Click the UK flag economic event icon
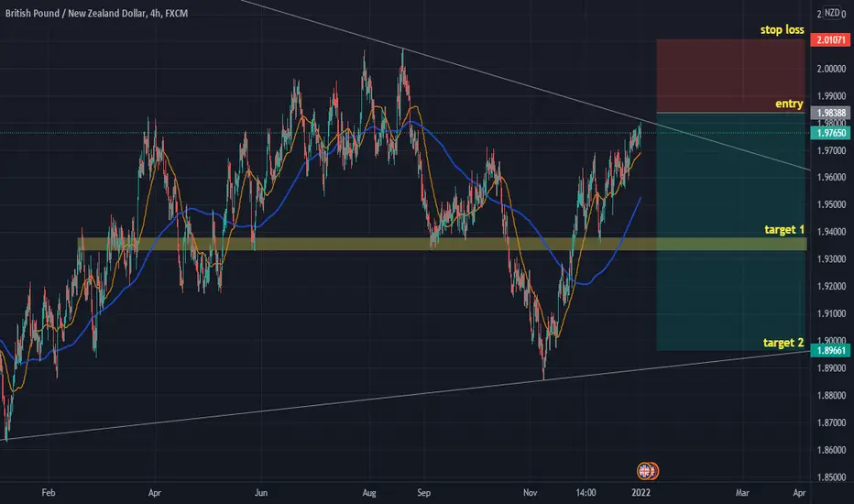Viewport: 854px width, 504px height. 645,471
